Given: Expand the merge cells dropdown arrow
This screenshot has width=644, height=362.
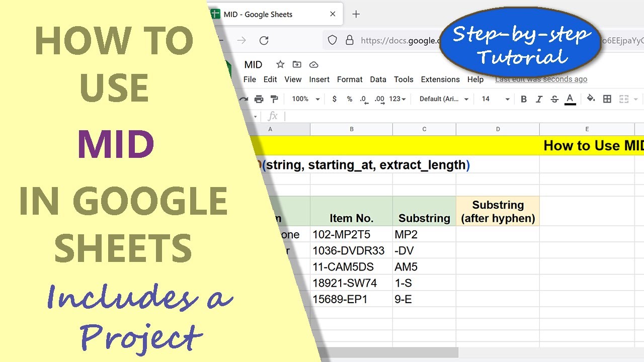Looking at the screenshot, I should coord(636,99).
